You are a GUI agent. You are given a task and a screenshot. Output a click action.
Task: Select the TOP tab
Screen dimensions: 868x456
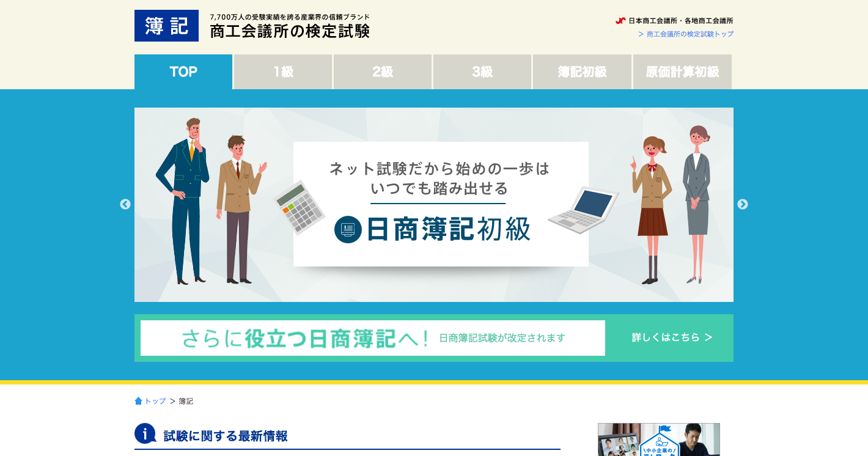pos(183,72)
